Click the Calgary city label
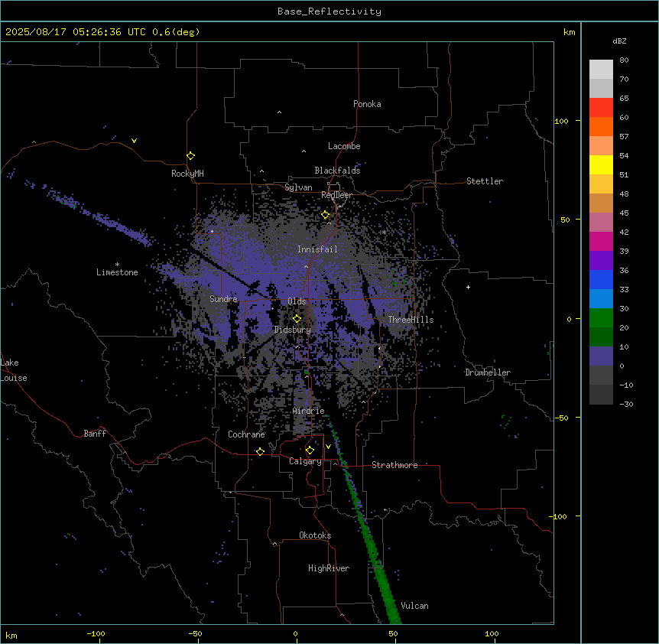Image resolution: width=659 pixels, height=644 pixels. (x=305, y=461)
